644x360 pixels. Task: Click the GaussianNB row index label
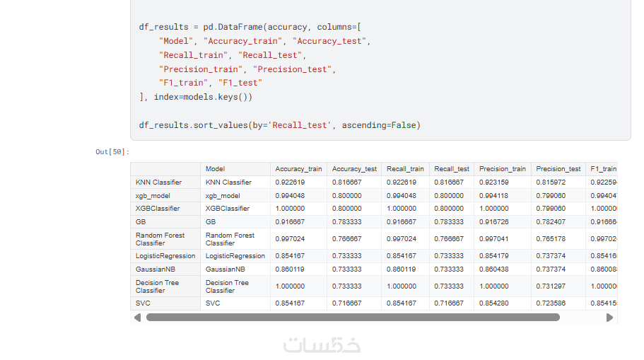pos(156,269)
